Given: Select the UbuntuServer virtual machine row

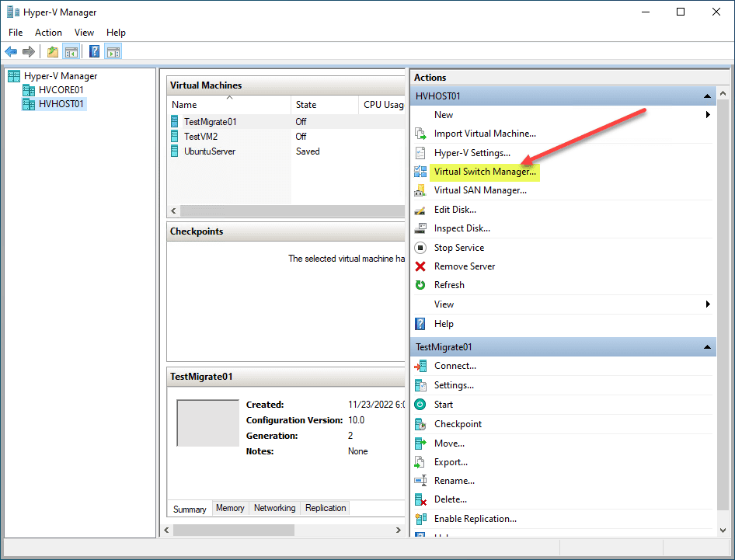Looking at the screenshot, I should pos(286,151).
